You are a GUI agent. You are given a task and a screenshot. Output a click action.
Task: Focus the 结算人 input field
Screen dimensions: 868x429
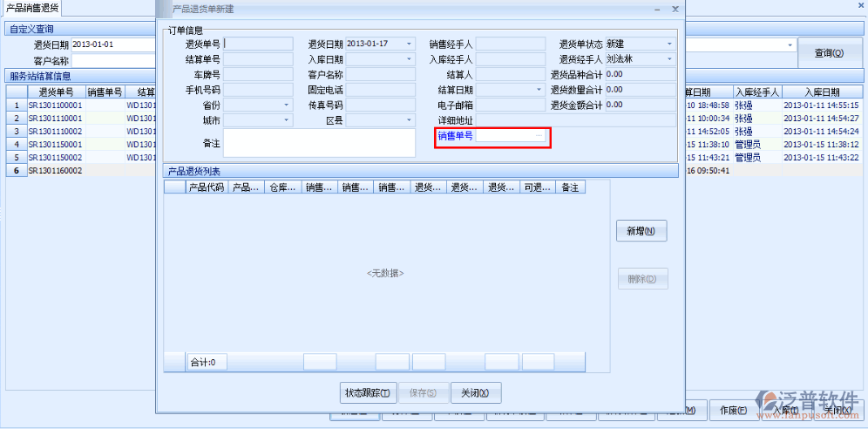(511, 74)
